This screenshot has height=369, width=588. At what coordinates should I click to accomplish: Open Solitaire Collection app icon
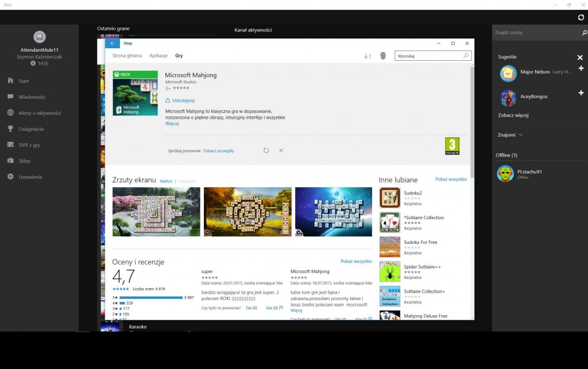390,223
